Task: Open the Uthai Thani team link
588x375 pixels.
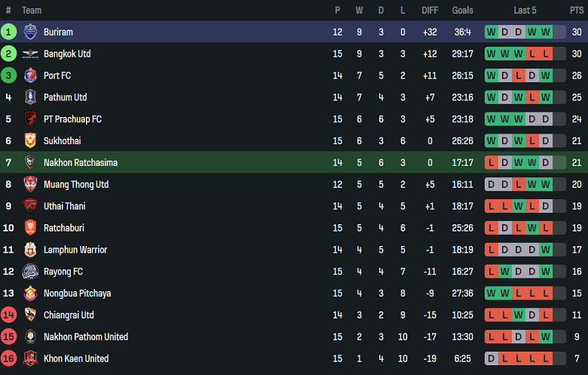Action: tap(64, 206)
